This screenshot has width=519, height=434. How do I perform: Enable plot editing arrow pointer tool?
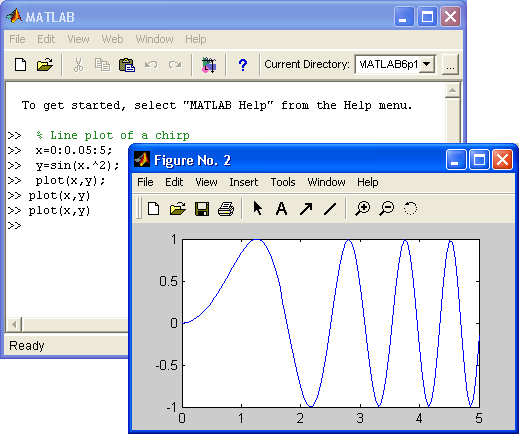coord(258,209)
